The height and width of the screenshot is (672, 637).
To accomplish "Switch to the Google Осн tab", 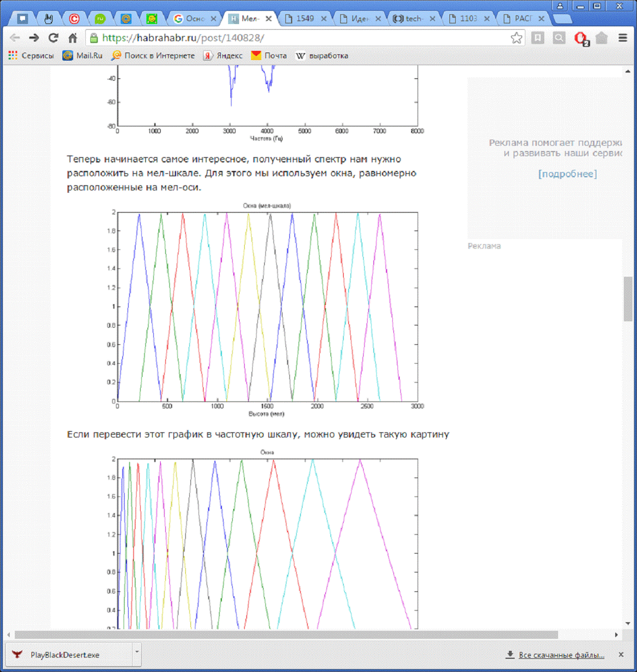I will [192, 18].
